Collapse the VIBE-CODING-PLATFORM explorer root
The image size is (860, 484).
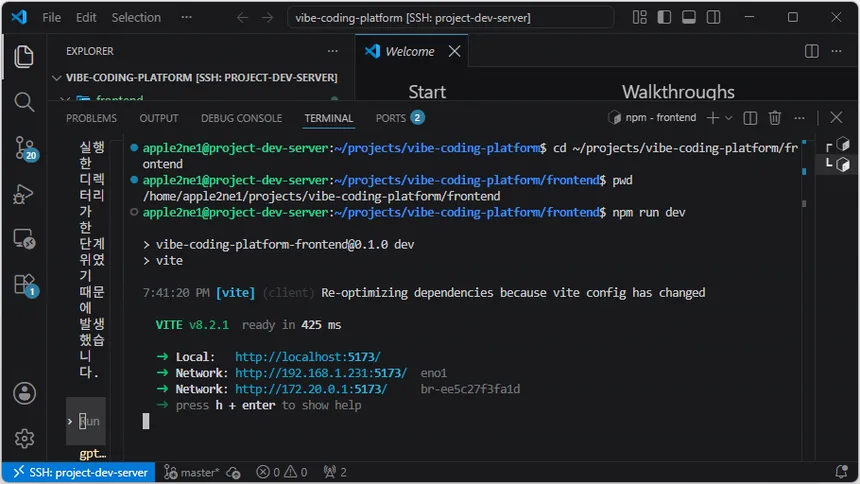[56, 78]
